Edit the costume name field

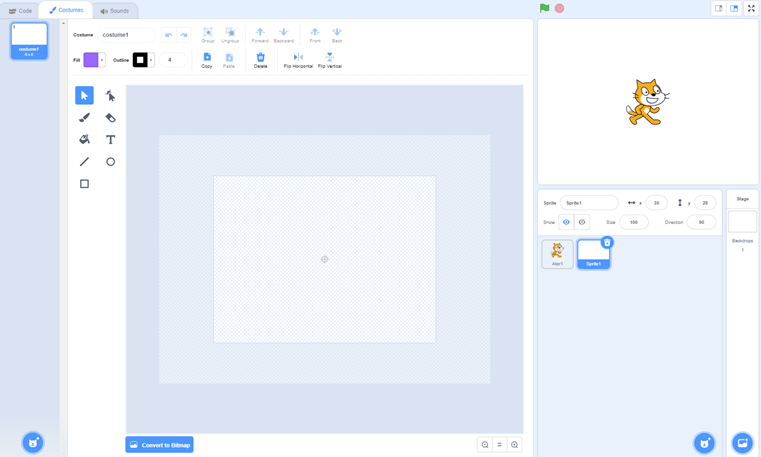[126, 35]
